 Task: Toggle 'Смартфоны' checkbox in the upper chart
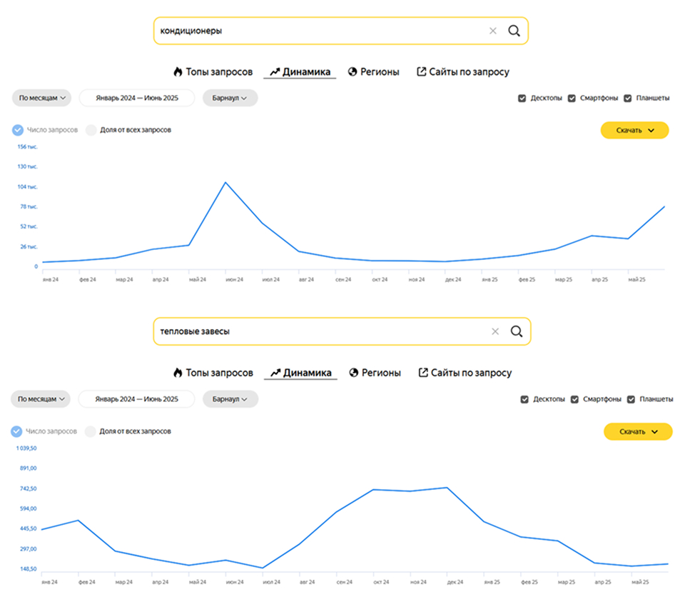tap(572, 99)
